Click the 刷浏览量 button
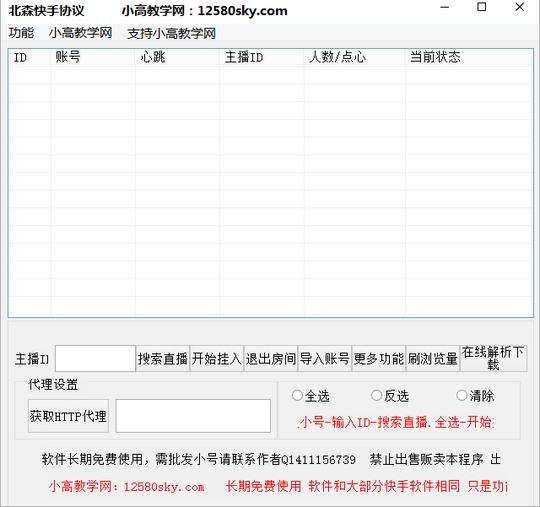Screen dimensions: 540x507 (x=433, y=359)
